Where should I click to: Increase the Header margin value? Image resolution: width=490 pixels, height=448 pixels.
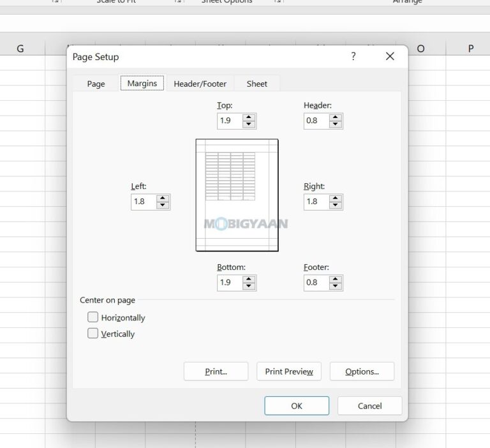(x=336, y=117)
